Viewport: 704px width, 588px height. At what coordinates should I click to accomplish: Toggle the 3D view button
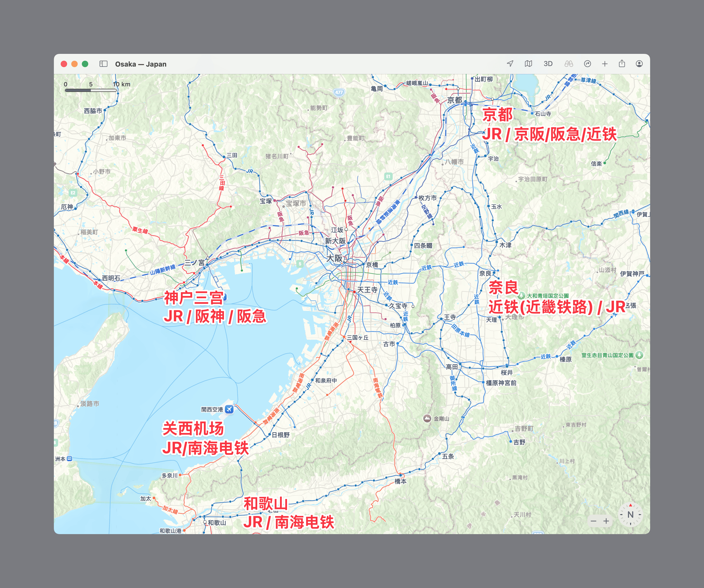(548, 64)
